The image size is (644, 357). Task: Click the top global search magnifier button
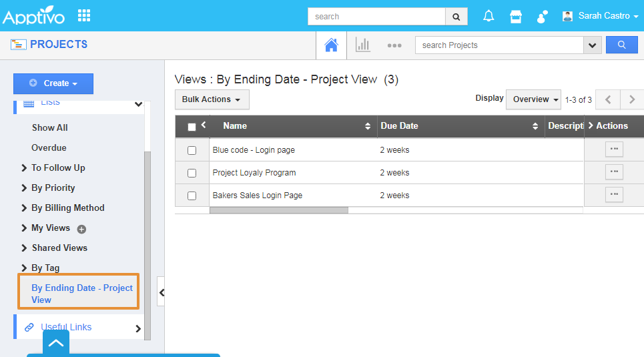(456, 16)
